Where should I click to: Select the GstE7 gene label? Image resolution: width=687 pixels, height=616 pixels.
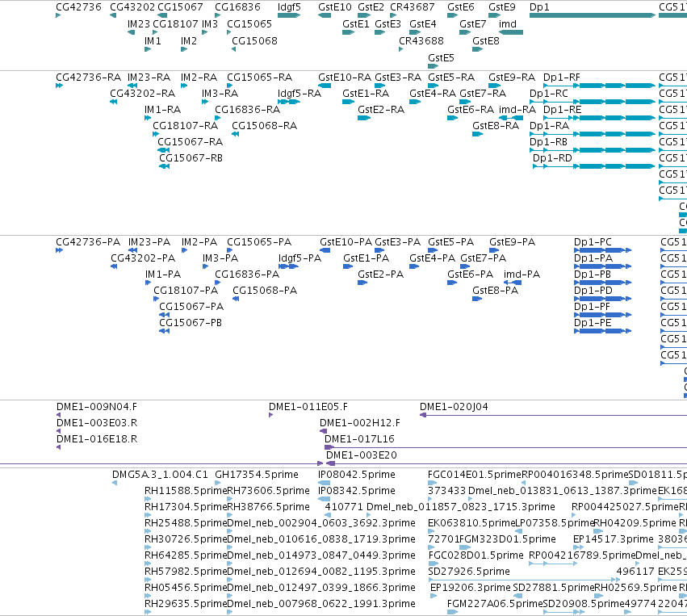473,23
